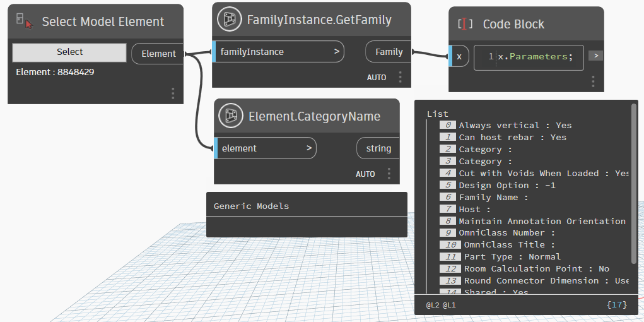Screen dimensions: 644x322
Task: Click the Select button in Select Model Element
Action: (x=69, y=52)
